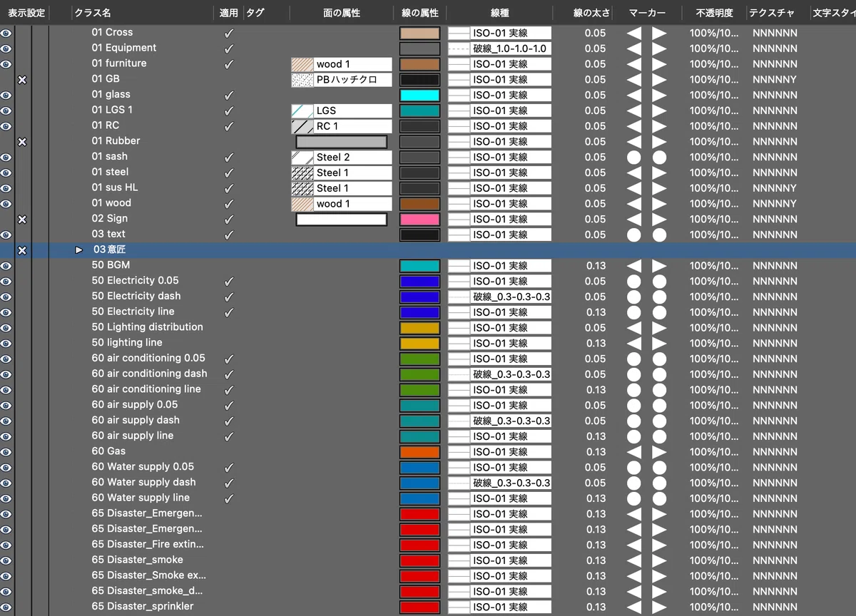Select the 50 Lighting distribution class row

pyautogui.click(x=147, y=327)
